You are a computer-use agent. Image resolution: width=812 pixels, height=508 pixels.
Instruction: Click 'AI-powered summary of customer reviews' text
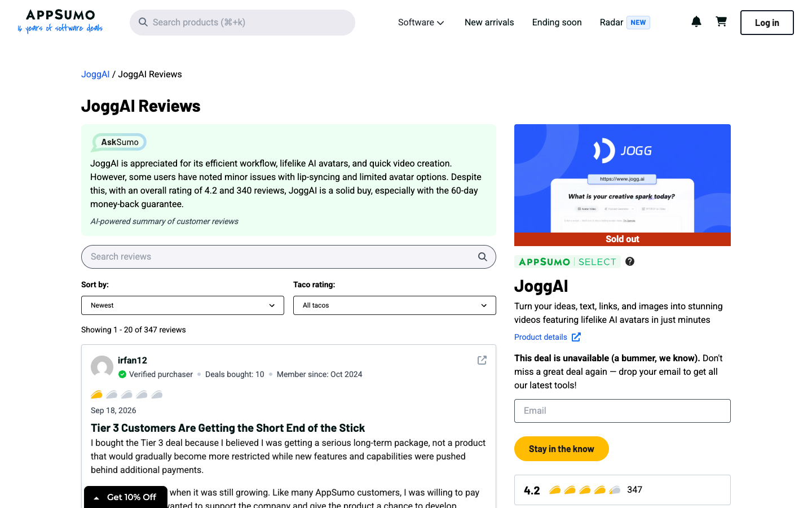click(164, 221)
